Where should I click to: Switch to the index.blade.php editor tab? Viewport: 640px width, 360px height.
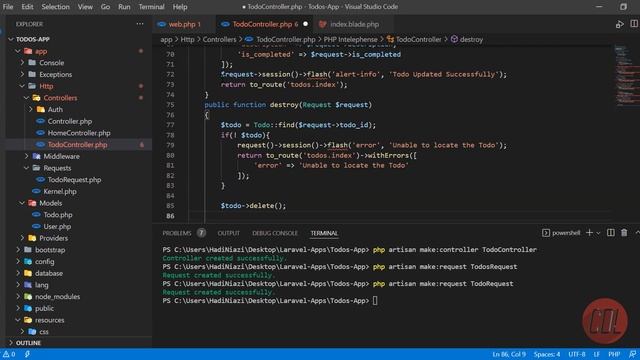[354, 24]
